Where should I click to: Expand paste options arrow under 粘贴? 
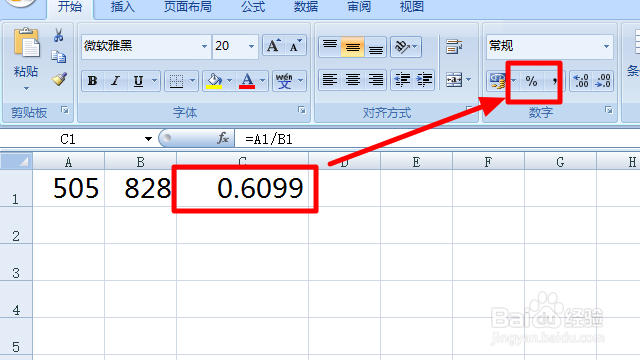click(27, 88)
